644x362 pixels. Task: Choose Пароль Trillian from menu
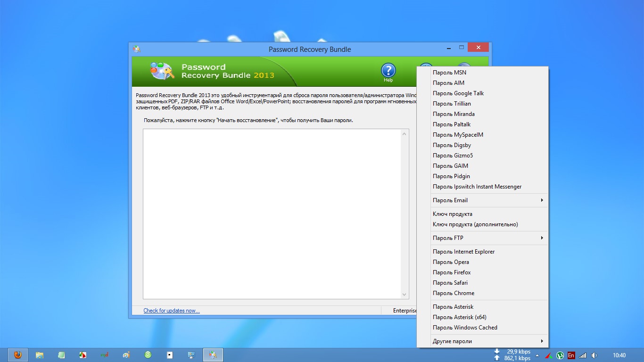click(x=483, y=104)
